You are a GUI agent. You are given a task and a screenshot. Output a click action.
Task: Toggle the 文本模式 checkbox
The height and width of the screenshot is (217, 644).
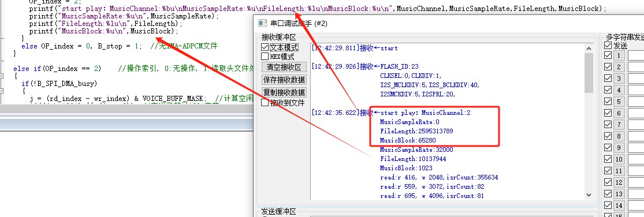coord(265,47)
